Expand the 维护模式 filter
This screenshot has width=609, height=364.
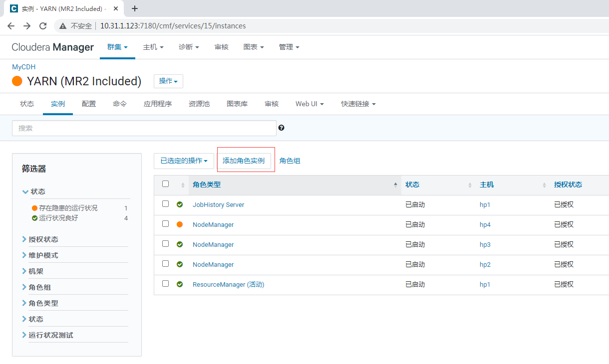(40, 255)
